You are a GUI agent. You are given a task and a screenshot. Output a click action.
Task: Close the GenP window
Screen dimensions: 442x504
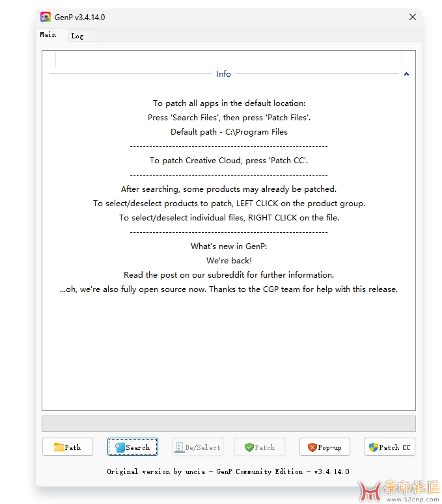click(x=413, y=17)
